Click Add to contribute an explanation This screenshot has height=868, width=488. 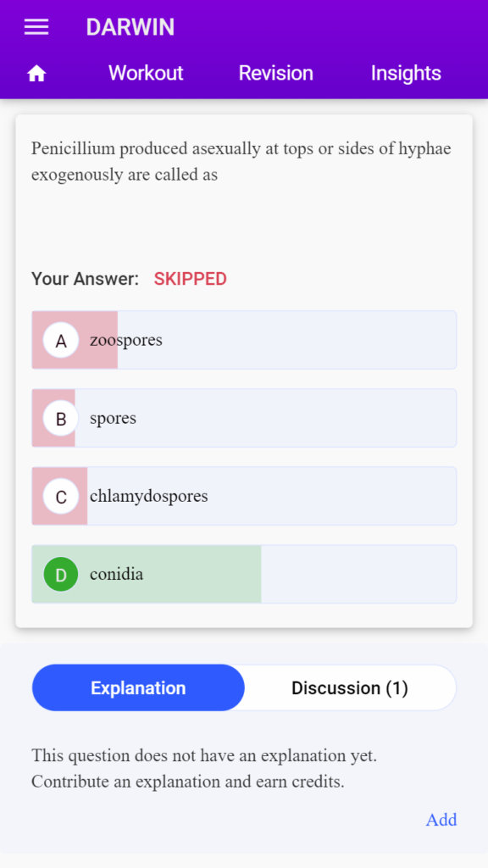click(x=441, y=820)
